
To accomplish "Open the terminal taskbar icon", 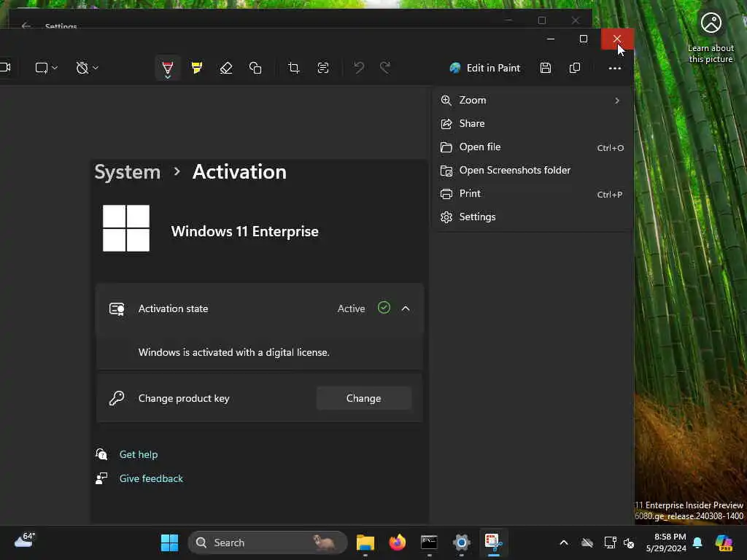I will 429,542.
